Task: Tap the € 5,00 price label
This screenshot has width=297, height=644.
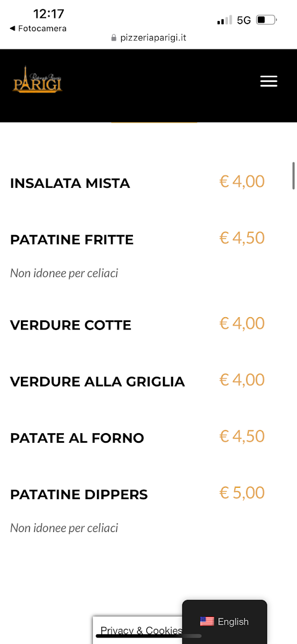Action: 242,493
